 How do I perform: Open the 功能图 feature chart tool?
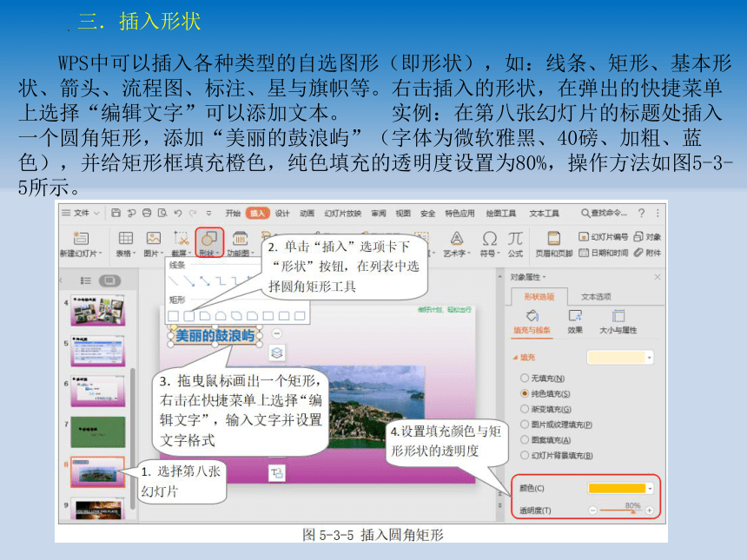point(240,244)
